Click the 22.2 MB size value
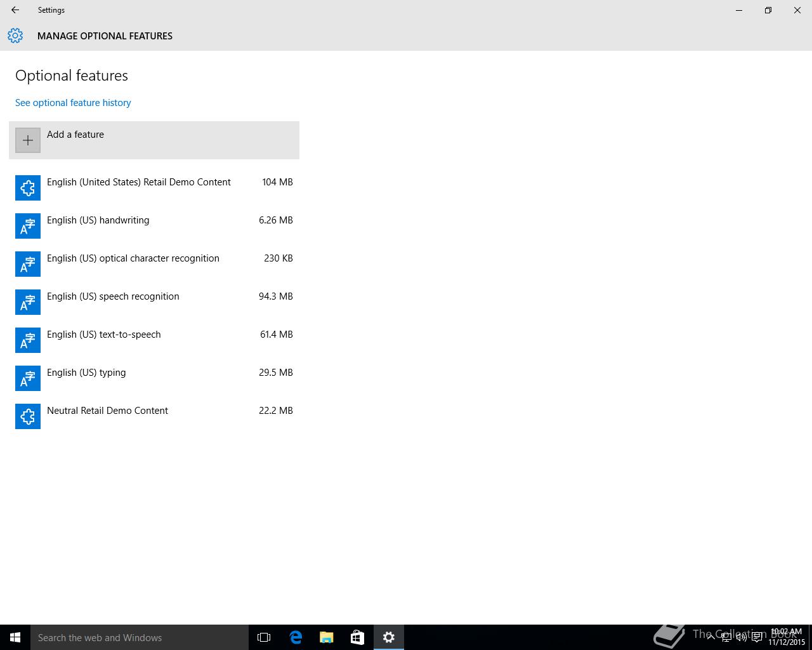812x650 pixels. coord(276,411)
